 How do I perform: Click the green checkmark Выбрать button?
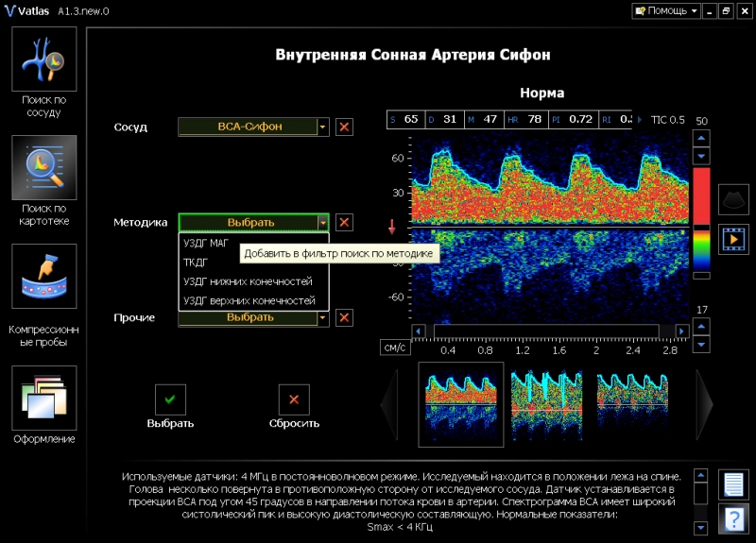click(170, 399)
